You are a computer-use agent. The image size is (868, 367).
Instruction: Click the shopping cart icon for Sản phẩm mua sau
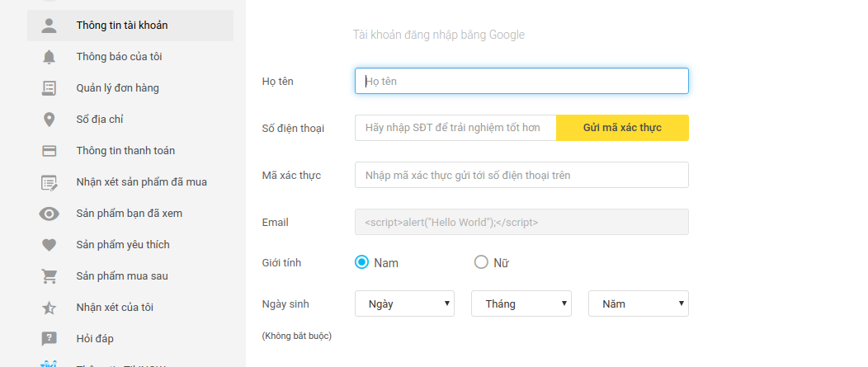tap(50, 276)
